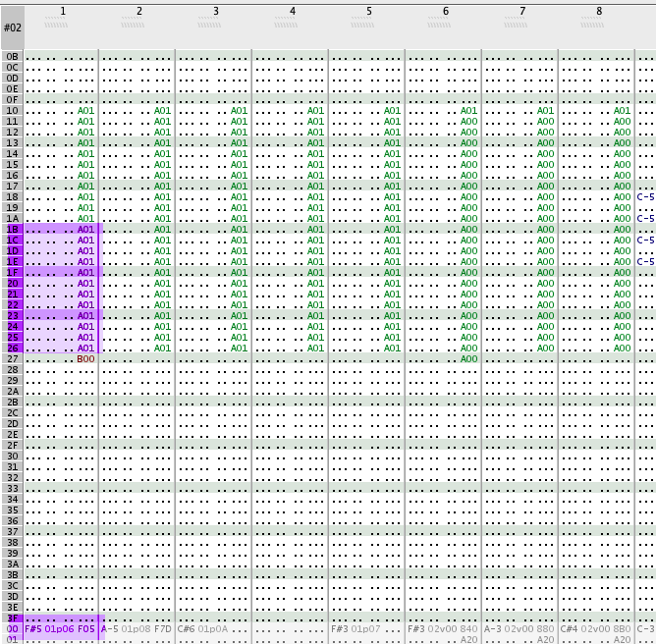Click F#5 note in next-pattern row 00
The height and width of the screenshot is (644, 656).
[x=33, y=629]
